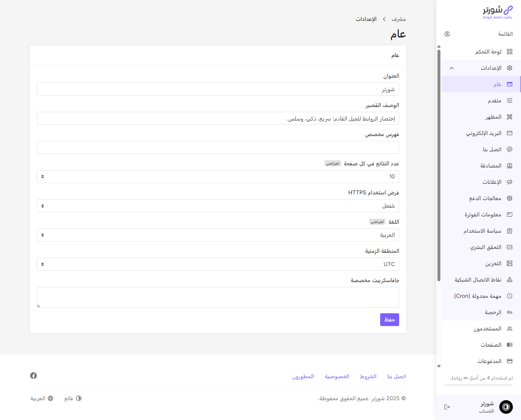Click the حفظ save button
Screen dimensions: 521x420
[389, 320]
